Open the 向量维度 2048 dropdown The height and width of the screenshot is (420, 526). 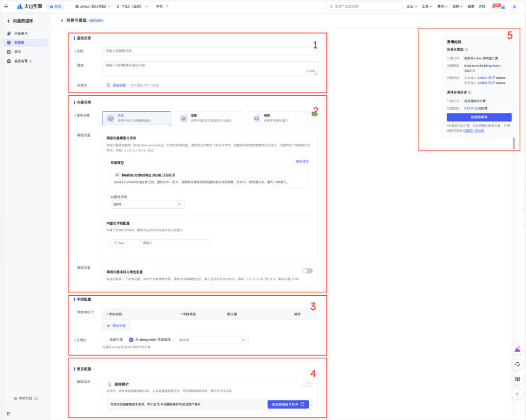[x=147, y=205]
